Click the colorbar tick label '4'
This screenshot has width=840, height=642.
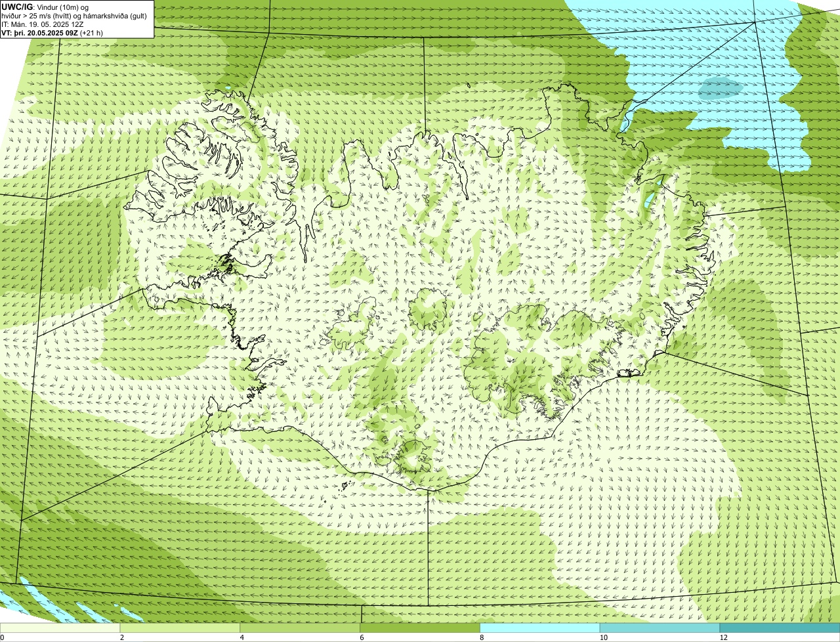point(242,637)
